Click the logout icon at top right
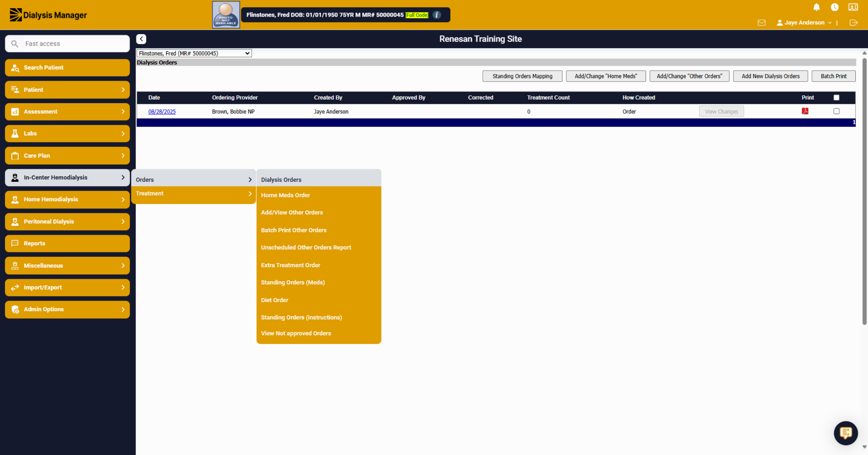The height and width of the screenshot is (455, 868). pos(854,22)
